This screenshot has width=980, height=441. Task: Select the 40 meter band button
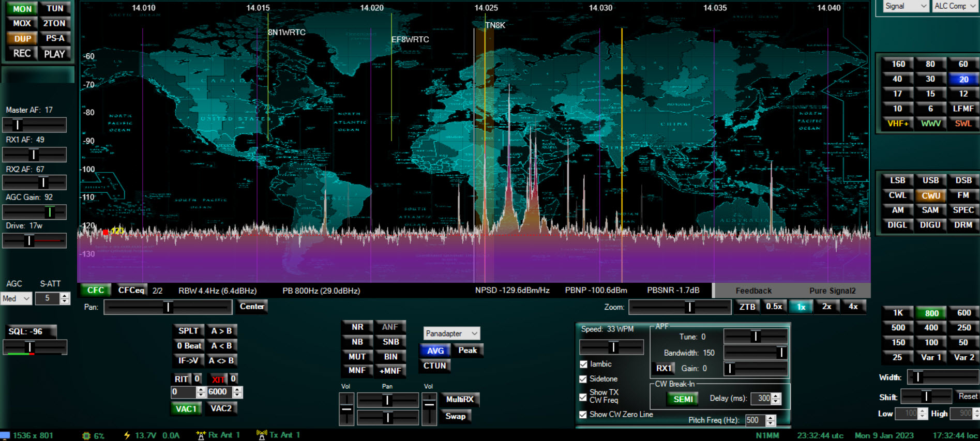tap(897, 79)
